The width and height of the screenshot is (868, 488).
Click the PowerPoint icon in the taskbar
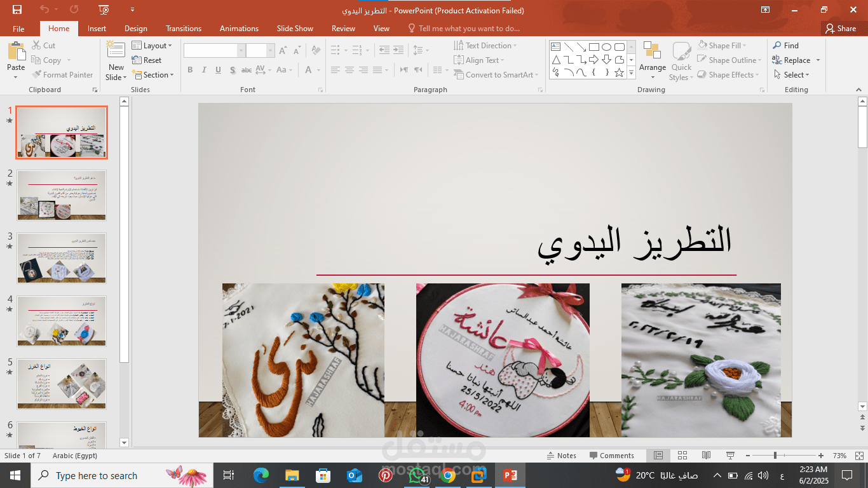(x=510, y=475)
